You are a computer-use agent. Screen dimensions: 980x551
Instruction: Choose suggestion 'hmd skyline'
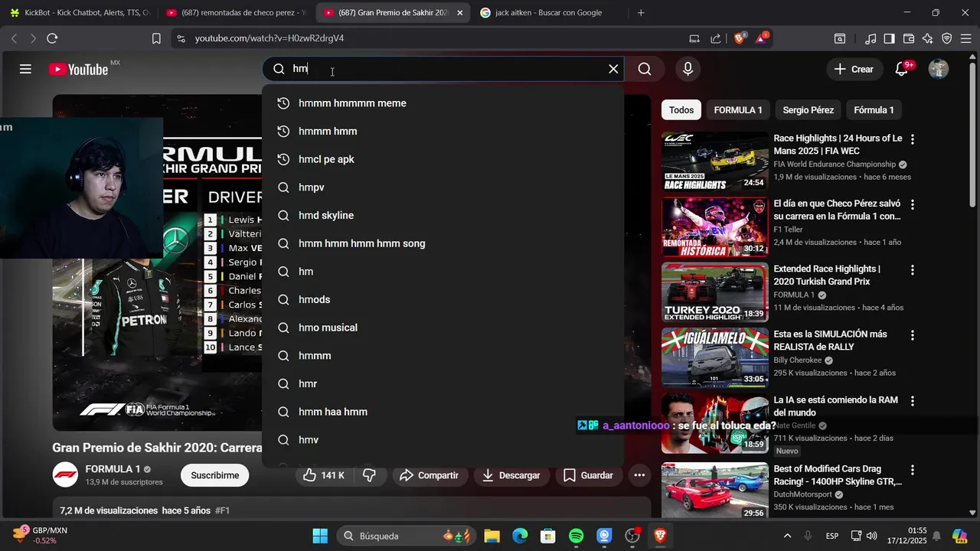pos(443,216)
